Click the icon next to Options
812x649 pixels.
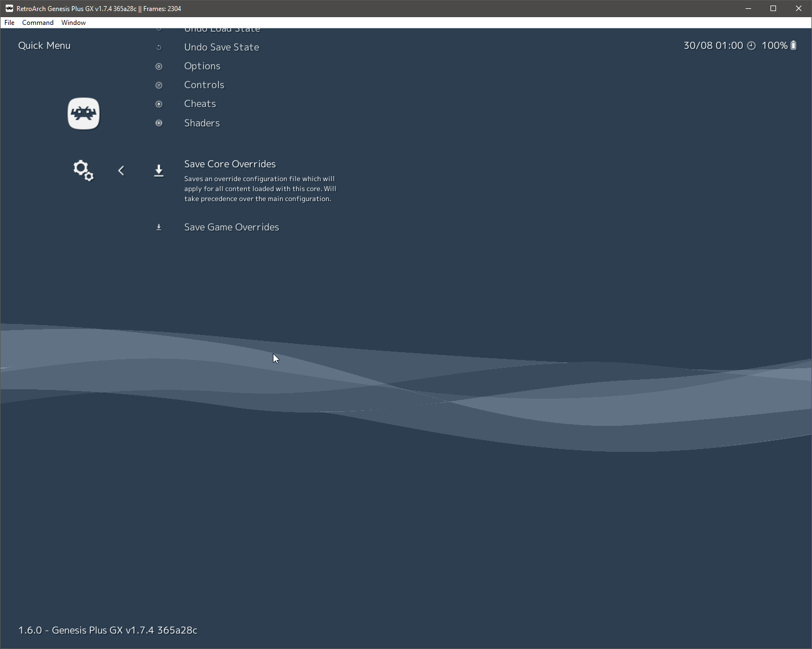[159, 66]
